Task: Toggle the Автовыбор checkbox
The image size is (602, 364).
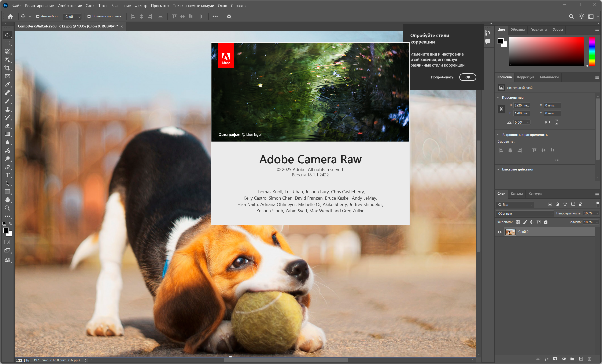Action: 38,16
